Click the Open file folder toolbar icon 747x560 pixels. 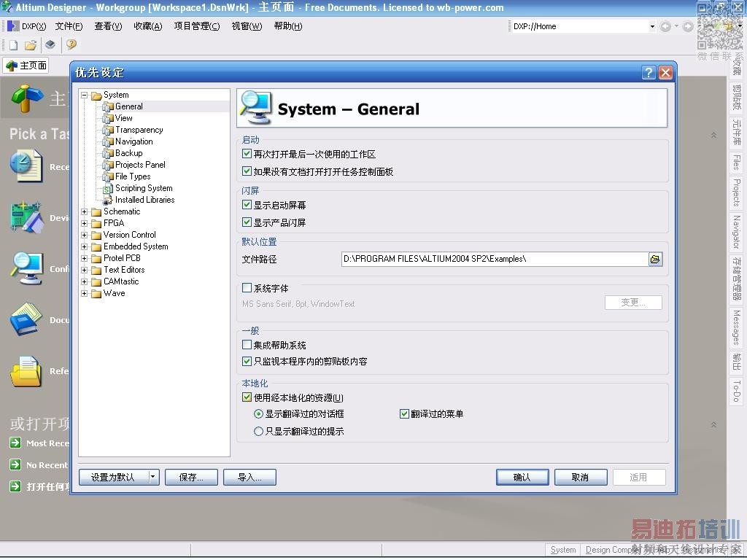(31, 44)
